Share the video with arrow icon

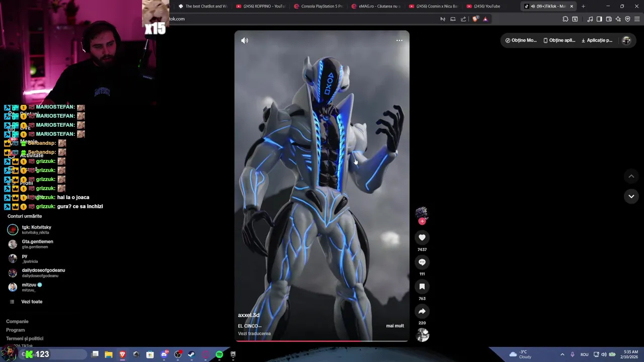(422, 311)
